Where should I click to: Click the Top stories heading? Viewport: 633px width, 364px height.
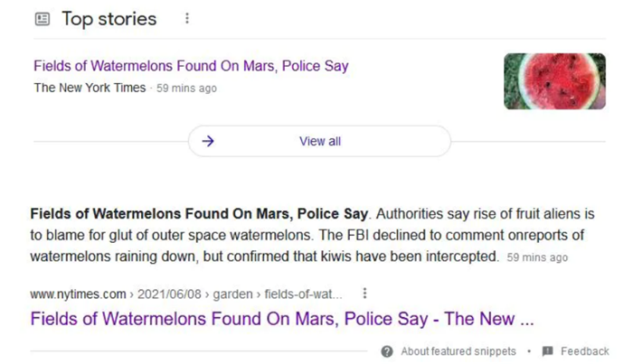pyautogui.click(x=109, y=19)
